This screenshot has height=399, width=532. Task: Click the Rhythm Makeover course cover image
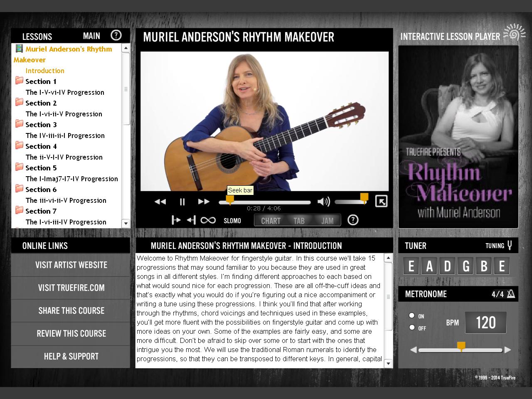click(x=458, y=137)
